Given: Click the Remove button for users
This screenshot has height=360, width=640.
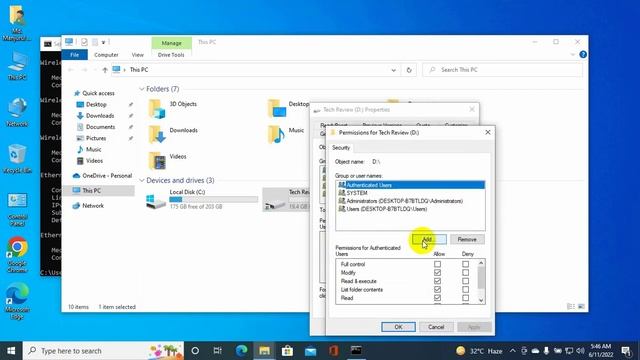Looking at the screenshot, I should coord(467,239).
